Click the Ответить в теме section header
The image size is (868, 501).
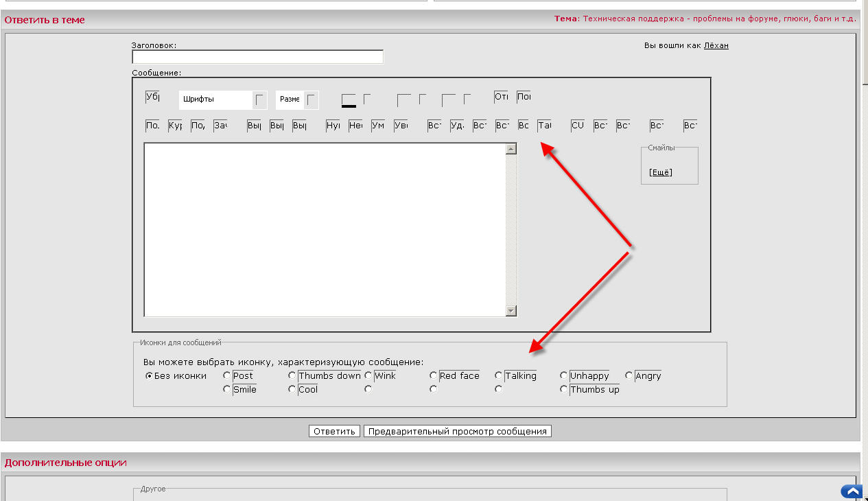click(x=45, y=20)
